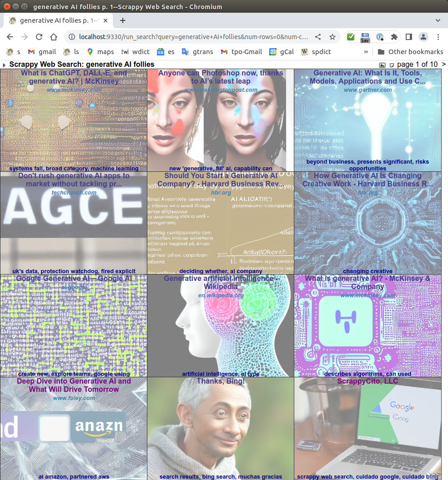Click keywords 'artificial intelligence, ai type'
Image resolution: width=448 pixels, height=480 pixels.
click(x=221, y=374)
